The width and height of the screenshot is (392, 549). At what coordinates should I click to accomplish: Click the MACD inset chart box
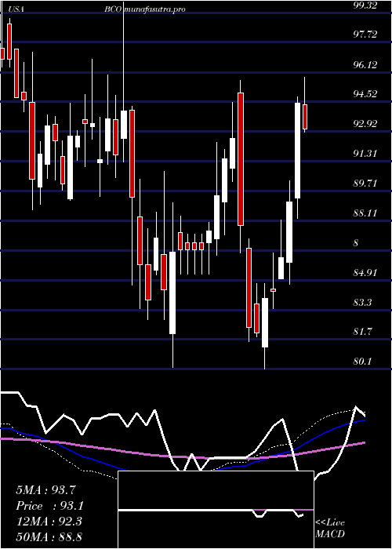coord(216,510)
